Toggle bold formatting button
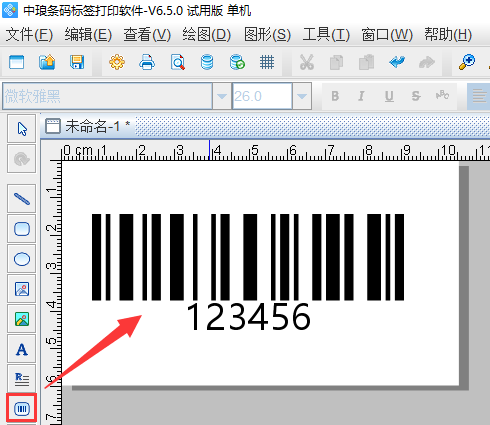Screen dimensions: 490x425 (x=335, y=96)
